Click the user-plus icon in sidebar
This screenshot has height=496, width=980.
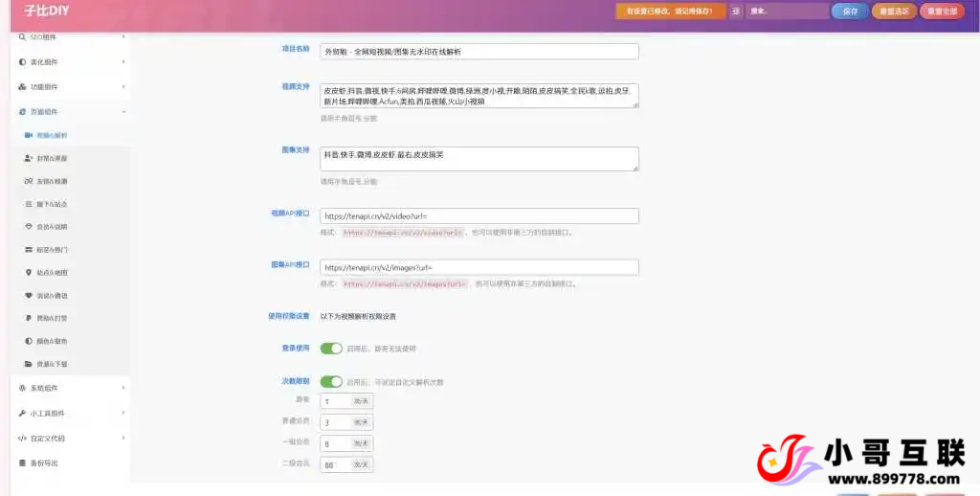click(28, 158)
